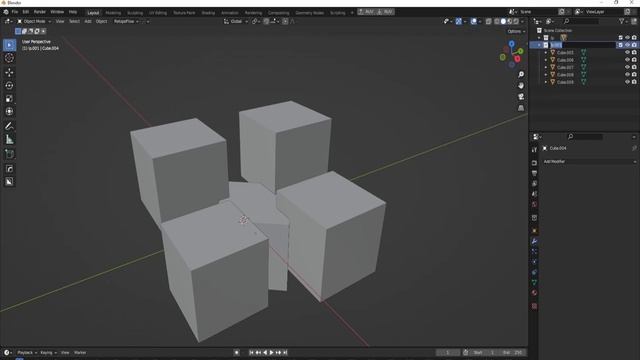Screen dimensions: 640x360
Task: Switch to rendered viewport shading
Action: coord(516,21)
